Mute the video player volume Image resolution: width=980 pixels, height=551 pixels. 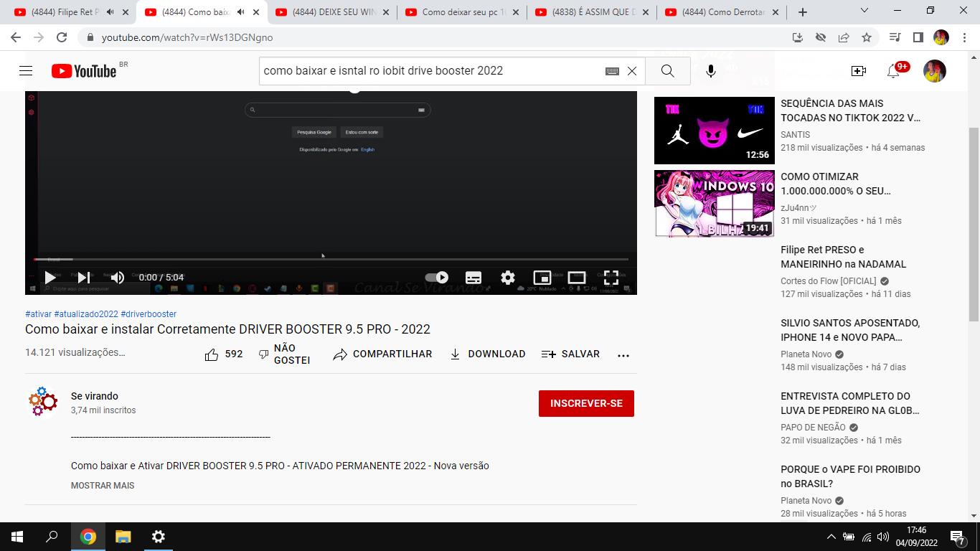point(118,278)
